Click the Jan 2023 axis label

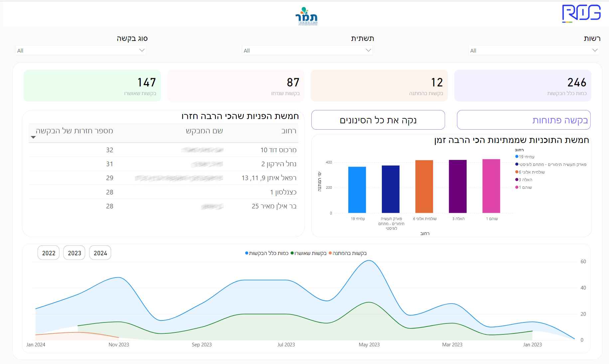(x=533, y=345)
